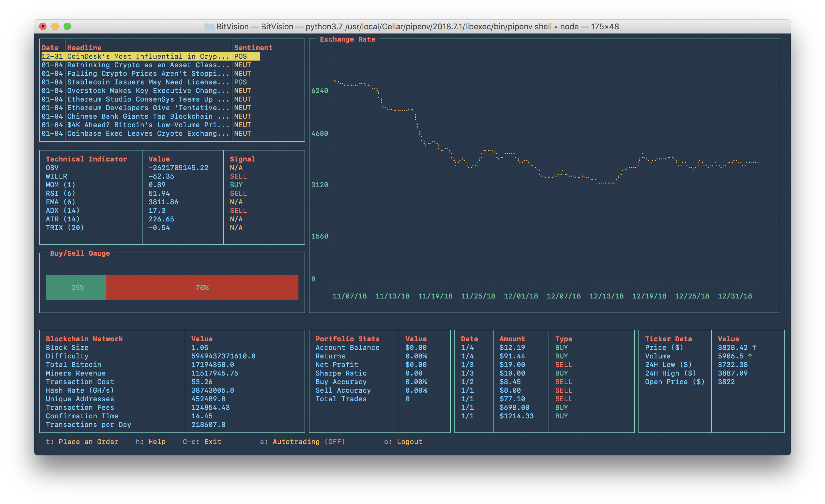Select the highlighted CoinDesk's Most Influential headline
Screen dimensions: 825x504
click(148, 56)
